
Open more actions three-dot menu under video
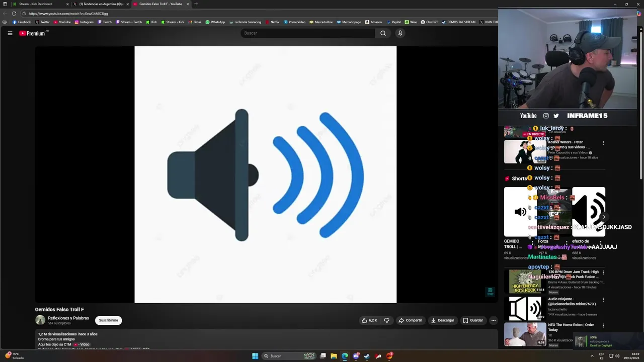(494, 320)
